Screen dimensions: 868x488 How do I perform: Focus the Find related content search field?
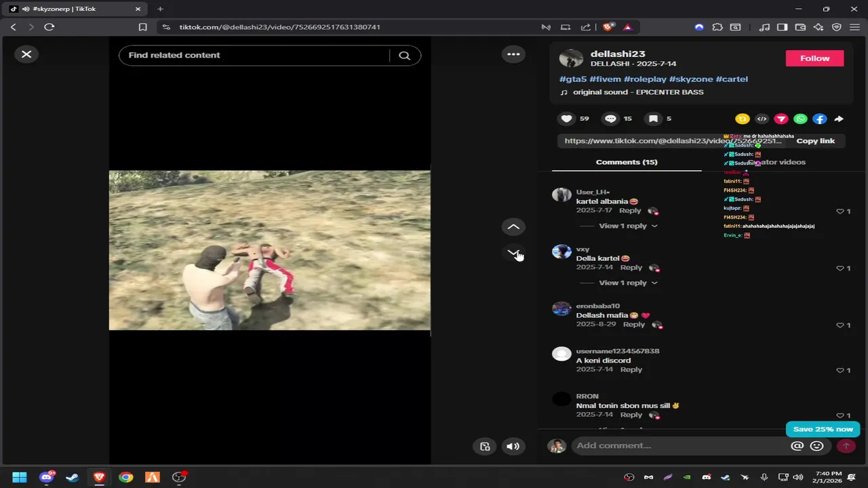(254, 56)
